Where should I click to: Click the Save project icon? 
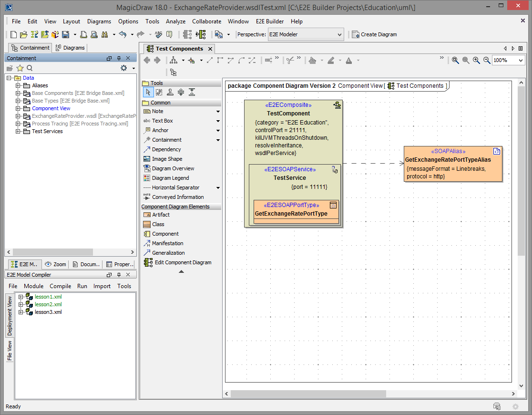[66, 34]
